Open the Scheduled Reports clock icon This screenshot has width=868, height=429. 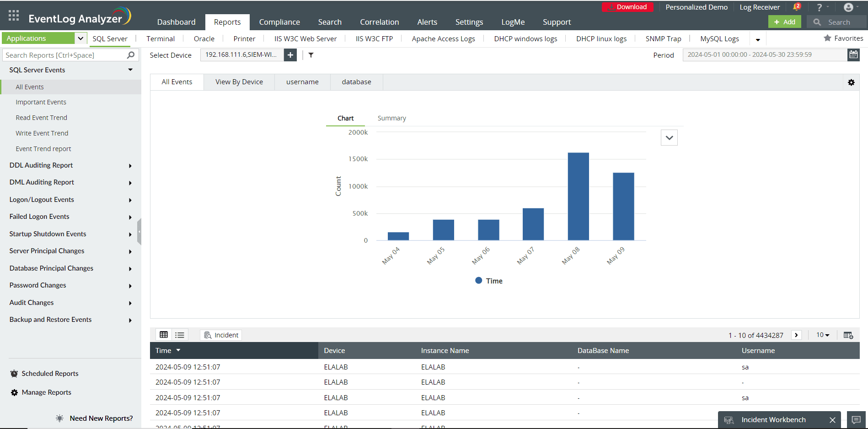(x=14, y=373)
